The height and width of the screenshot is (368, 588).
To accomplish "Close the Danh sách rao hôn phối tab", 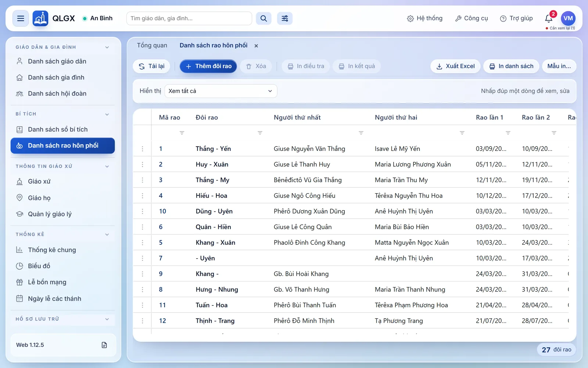I will click(256, 46).
